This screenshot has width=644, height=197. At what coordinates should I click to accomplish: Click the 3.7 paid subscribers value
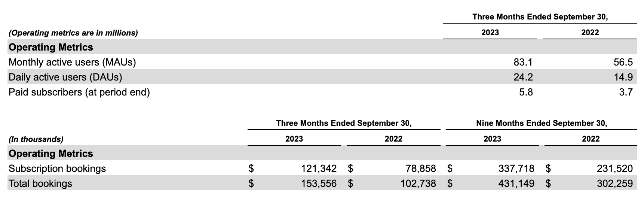[x=626, y=92]
